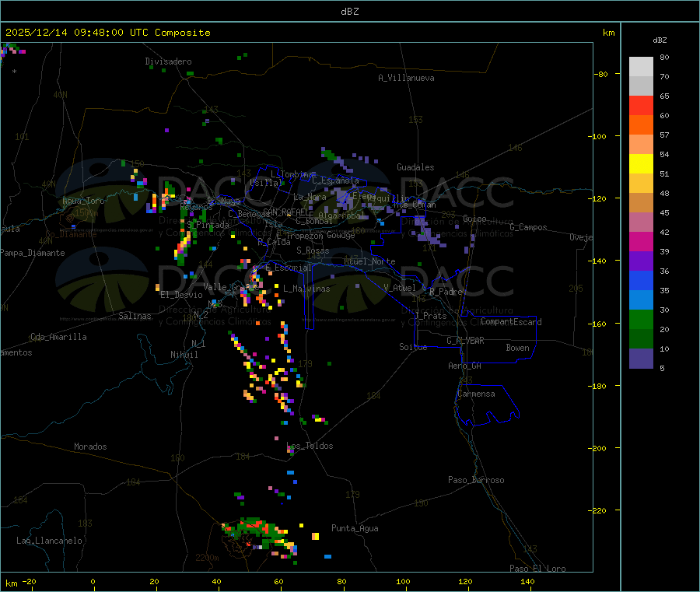This screenshot has width=700, height=592.
Task: Click the 35 dBZ blue swatch
Action: [641, 280]
